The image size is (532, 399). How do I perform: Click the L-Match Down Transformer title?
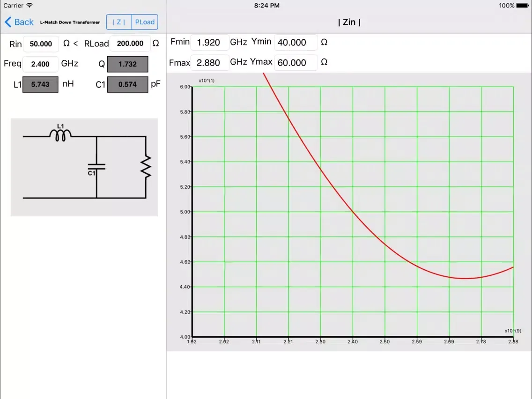tap(70, 22)
